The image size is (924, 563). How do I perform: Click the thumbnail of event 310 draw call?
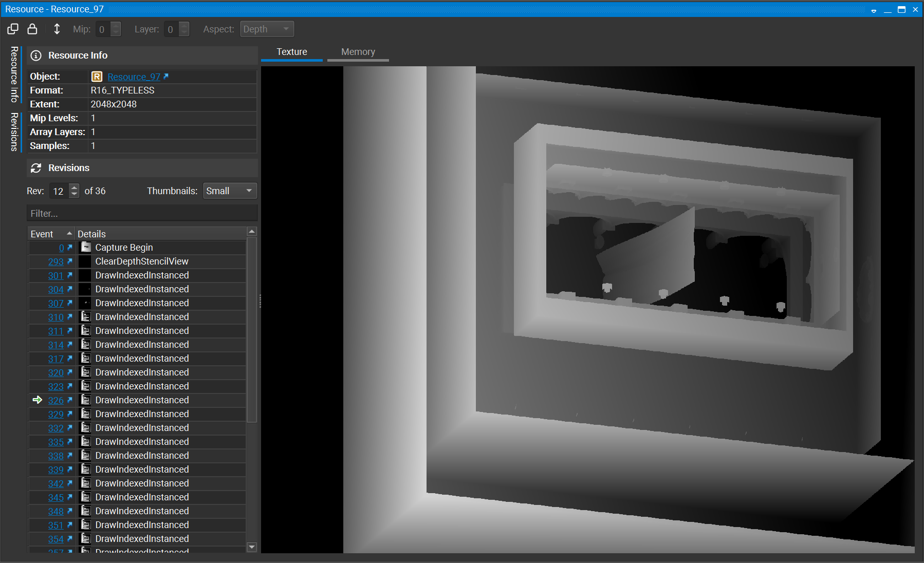pyautogui.click(x=85, y=316)
